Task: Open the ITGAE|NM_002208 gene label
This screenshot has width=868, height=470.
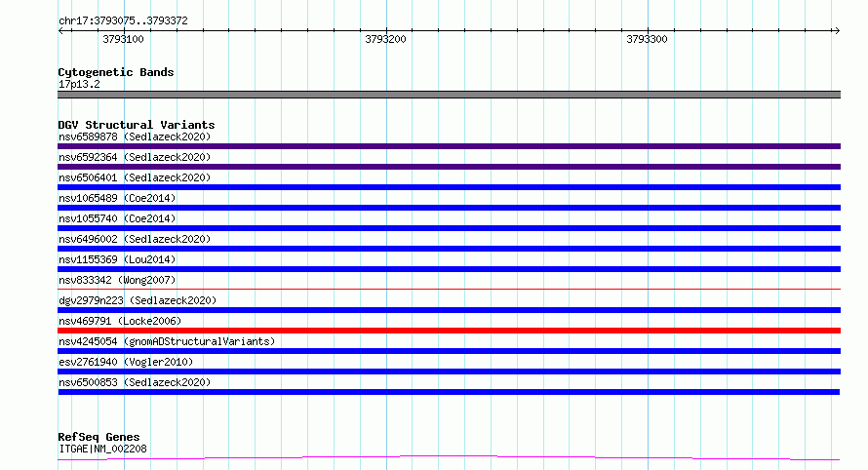Action: pyautogui.click(x=102, y=449)
